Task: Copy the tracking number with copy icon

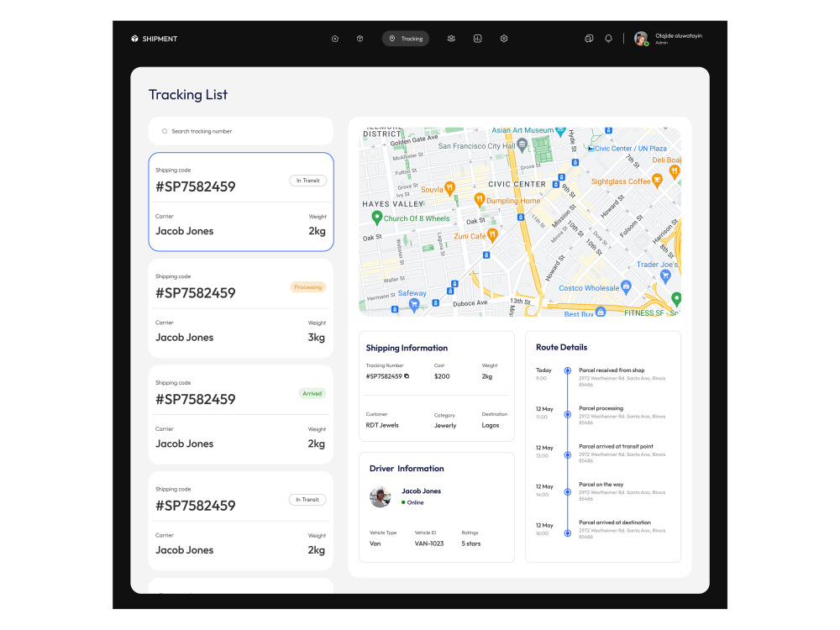Action: 407,376
